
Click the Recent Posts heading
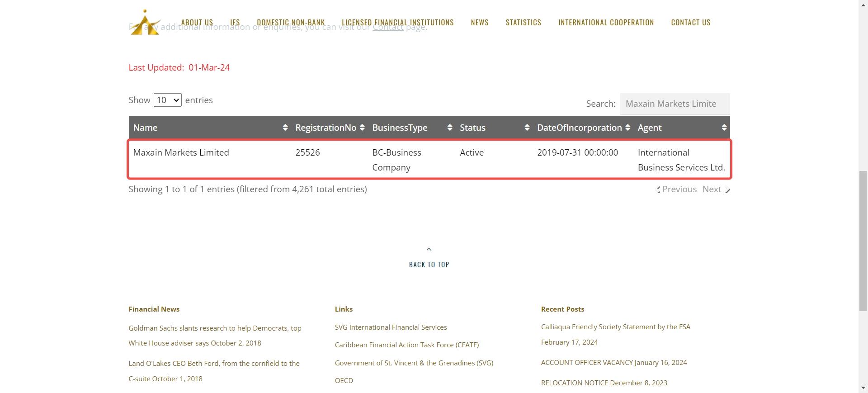tap(562, 309)
